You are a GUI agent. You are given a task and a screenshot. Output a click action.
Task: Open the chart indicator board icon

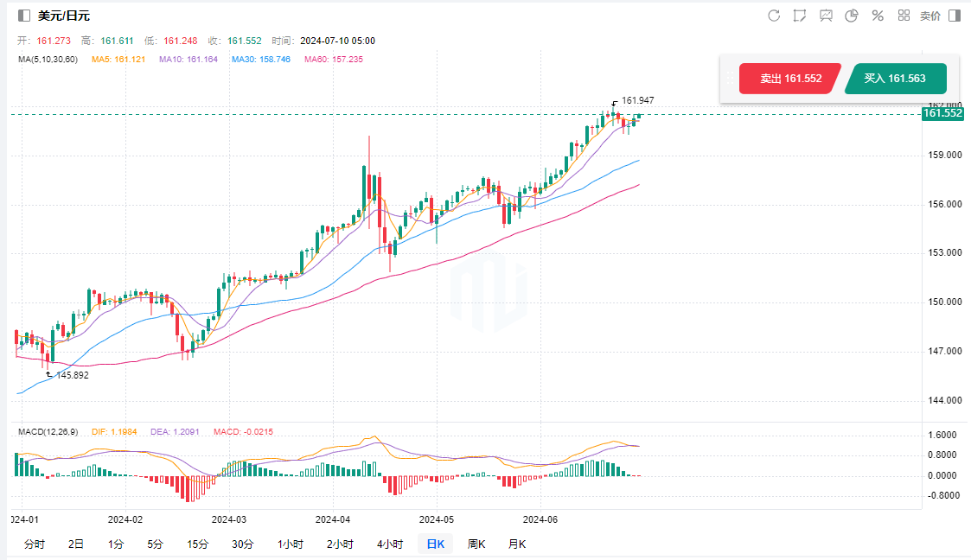[x=826, y=16]
